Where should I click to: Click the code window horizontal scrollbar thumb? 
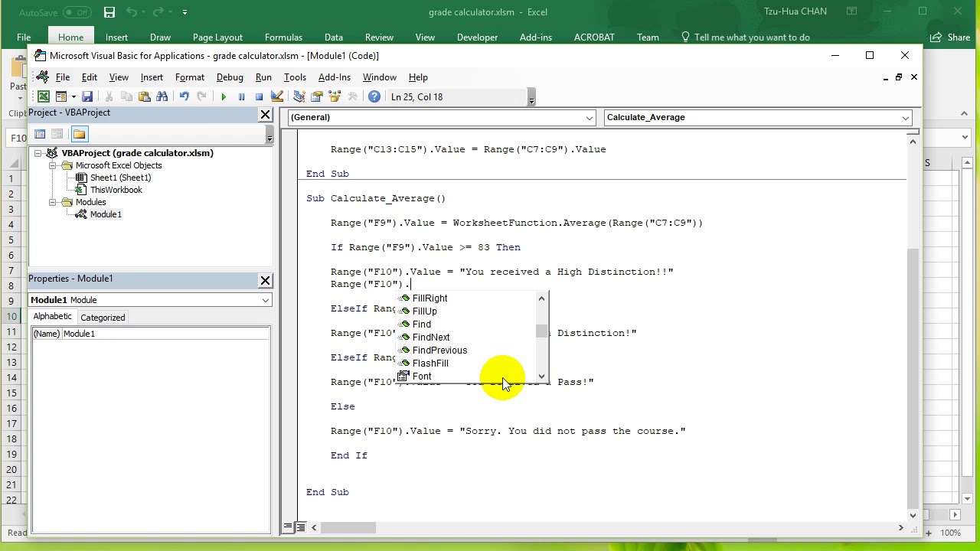point(348,527)
